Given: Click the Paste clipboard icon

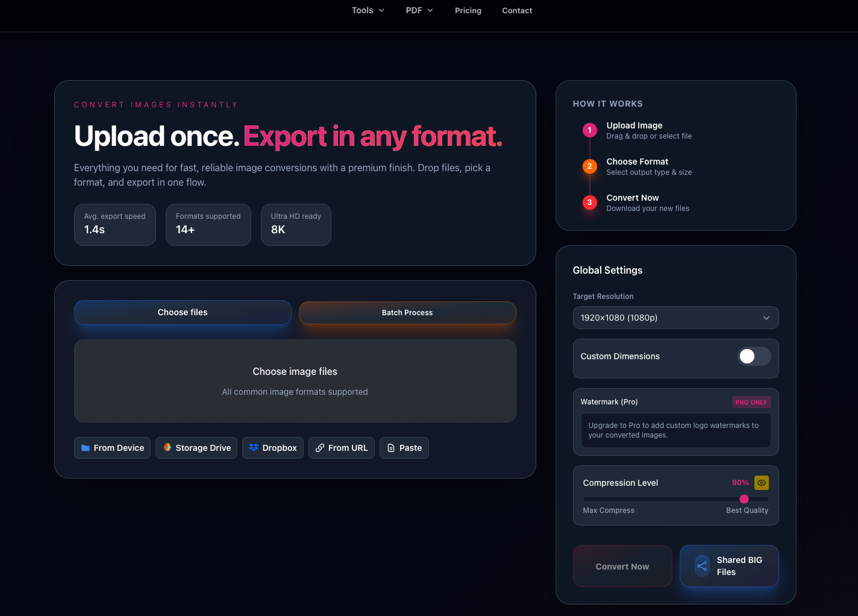Looking at the screenshot, I should [391, 448].
